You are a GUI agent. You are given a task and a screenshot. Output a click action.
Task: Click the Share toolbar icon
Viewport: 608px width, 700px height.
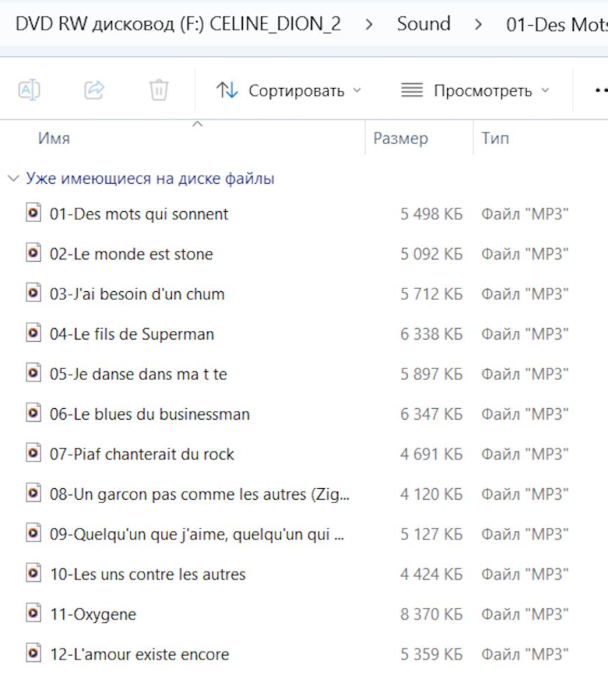[x=94, y=90]
